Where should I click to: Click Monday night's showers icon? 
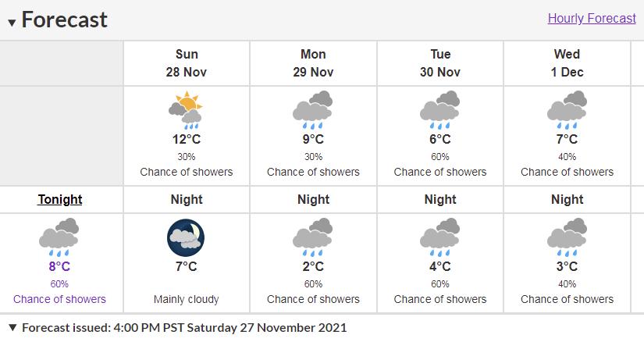click(313, 237)
